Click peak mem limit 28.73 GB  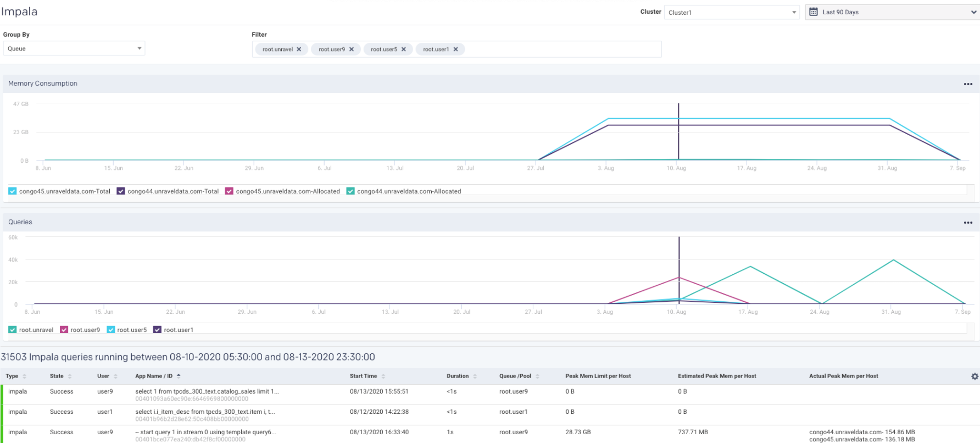tap(578, 432)
